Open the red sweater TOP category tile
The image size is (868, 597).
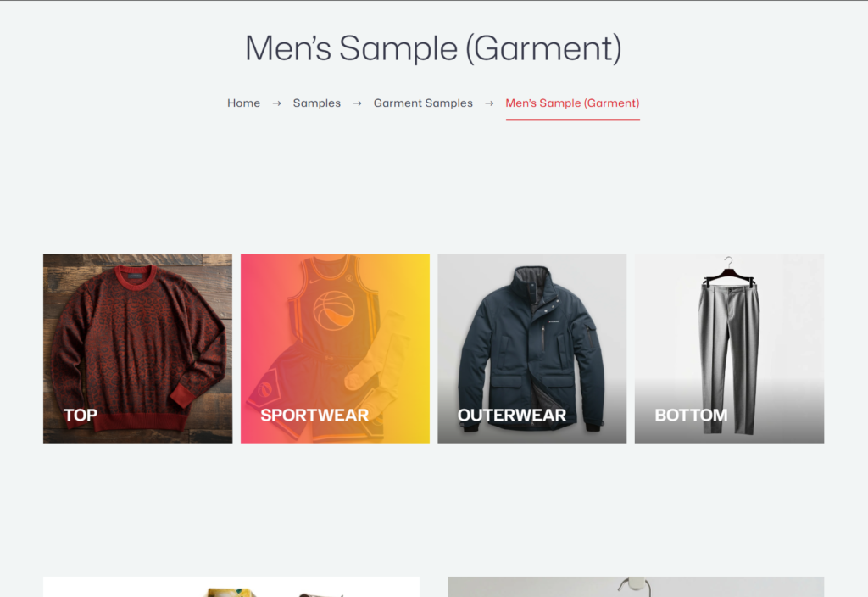[x=138, y=349]
